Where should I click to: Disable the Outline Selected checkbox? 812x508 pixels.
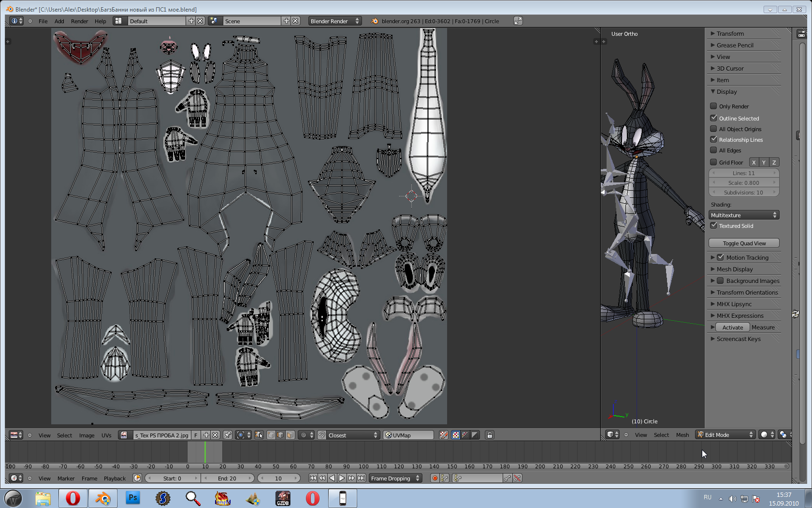(x=713, y=118)
